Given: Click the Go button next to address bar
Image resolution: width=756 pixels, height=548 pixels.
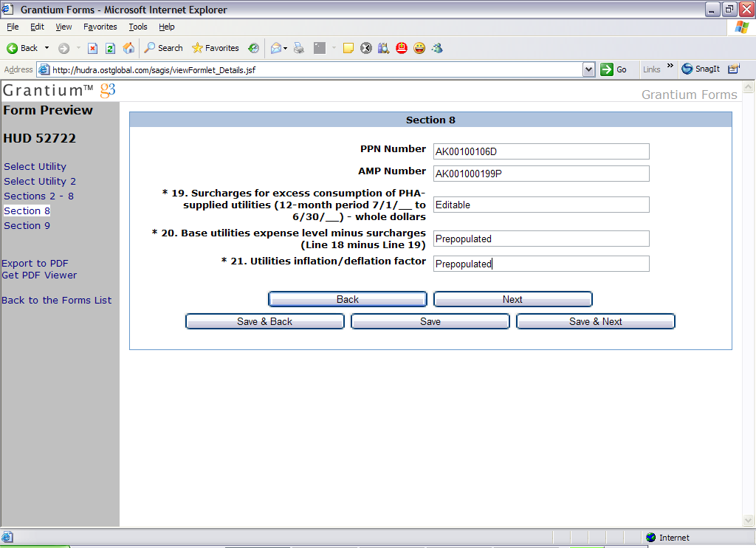Looking at the screenshot, I should pyautogui.click(x=614, y=70).
